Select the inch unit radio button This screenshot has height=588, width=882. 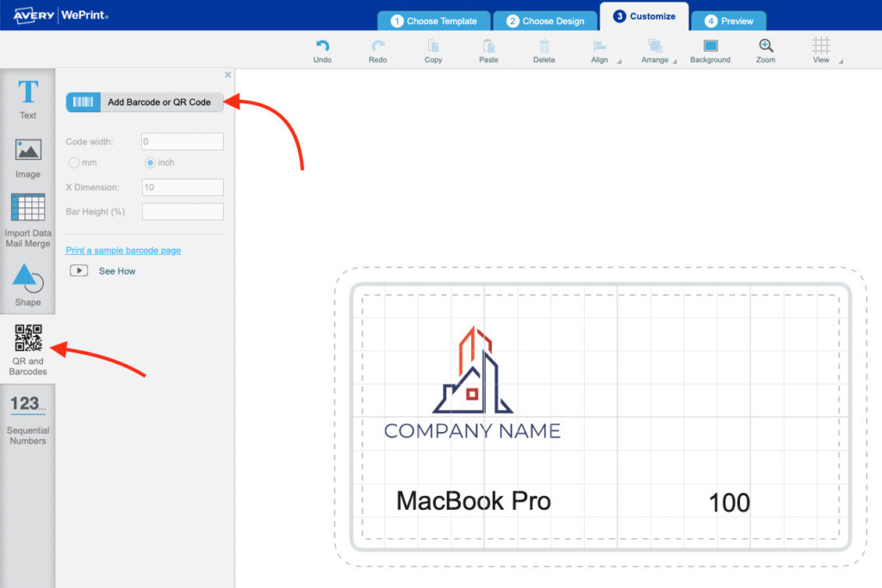tap(150, 163)
